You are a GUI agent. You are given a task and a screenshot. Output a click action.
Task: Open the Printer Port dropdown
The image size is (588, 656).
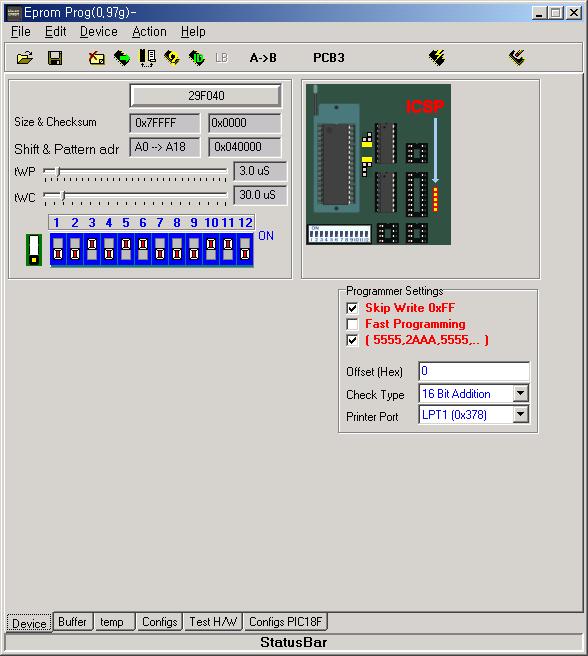coord(521,415)
